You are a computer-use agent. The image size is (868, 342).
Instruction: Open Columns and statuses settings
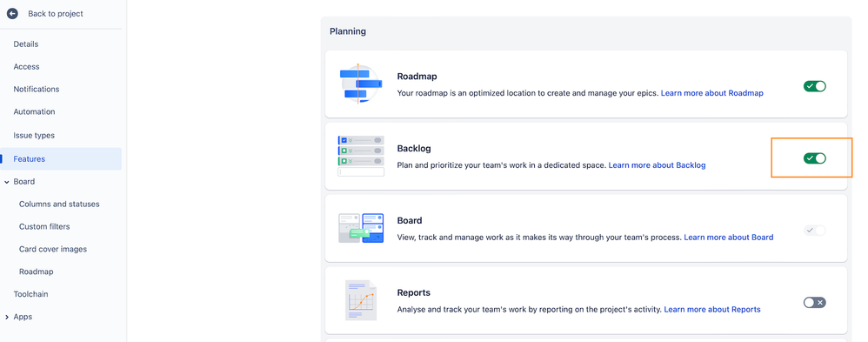pyautogui.click(x=61, y=204)
